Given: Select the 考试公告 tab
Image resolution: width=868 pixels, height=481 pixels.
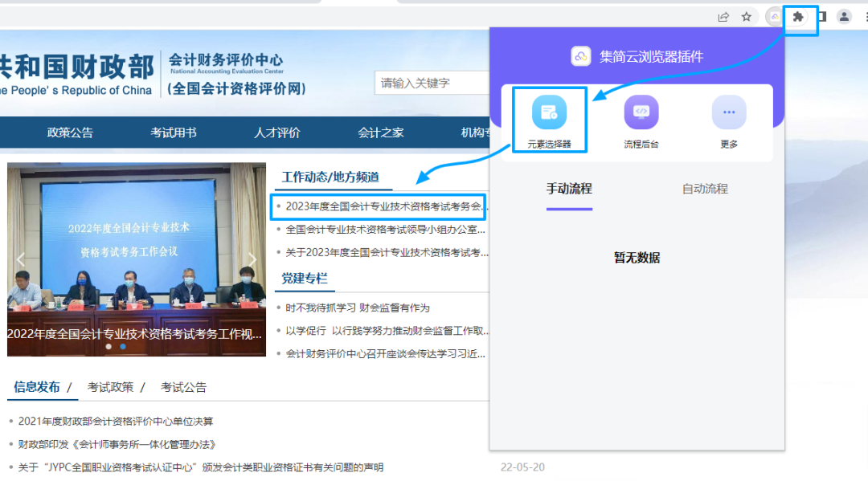Looking at the screenshot, I should coord(183,387).
